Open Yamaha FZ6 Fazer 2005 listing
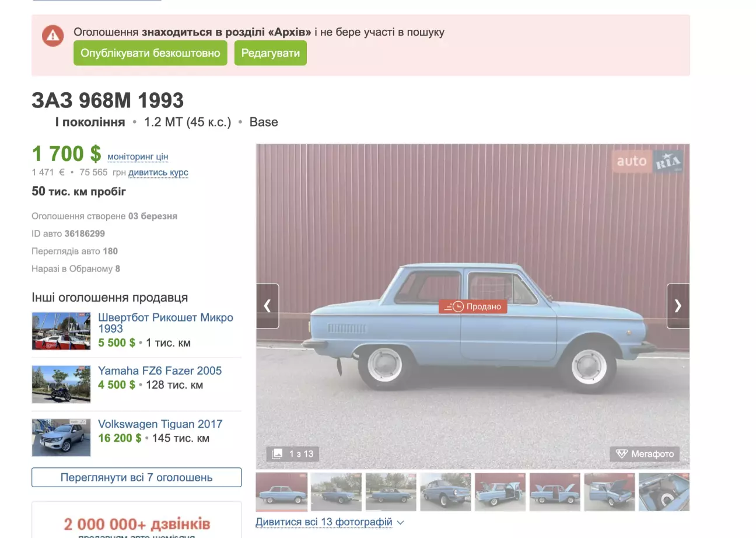 click(x=160, y=371)
